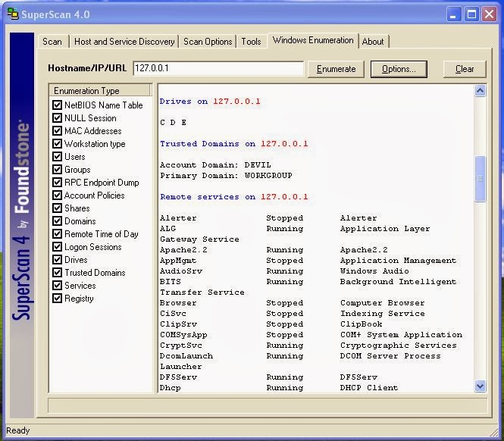
Task: Close the SuperScan 4.0 window
Action: coord(489,14)
